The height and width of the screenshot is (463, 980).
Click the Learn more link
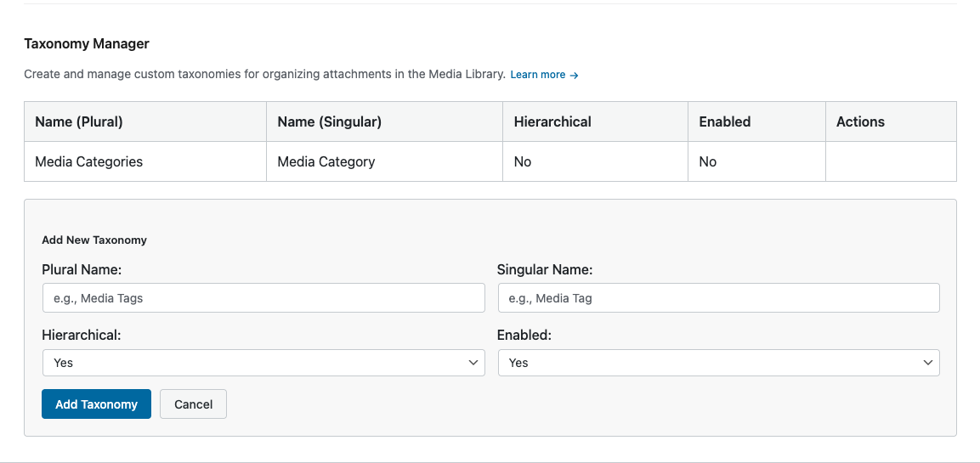click(x=544, y=75)
